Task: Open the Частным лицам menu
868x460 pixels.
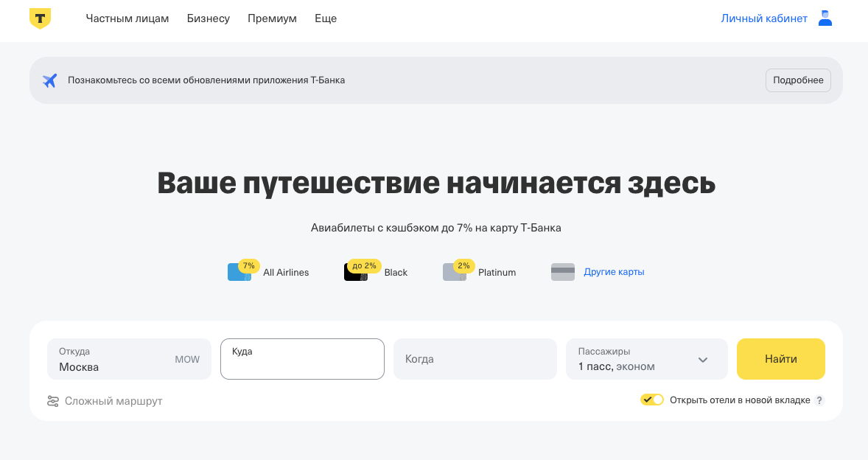Action: tap(127, 18)
